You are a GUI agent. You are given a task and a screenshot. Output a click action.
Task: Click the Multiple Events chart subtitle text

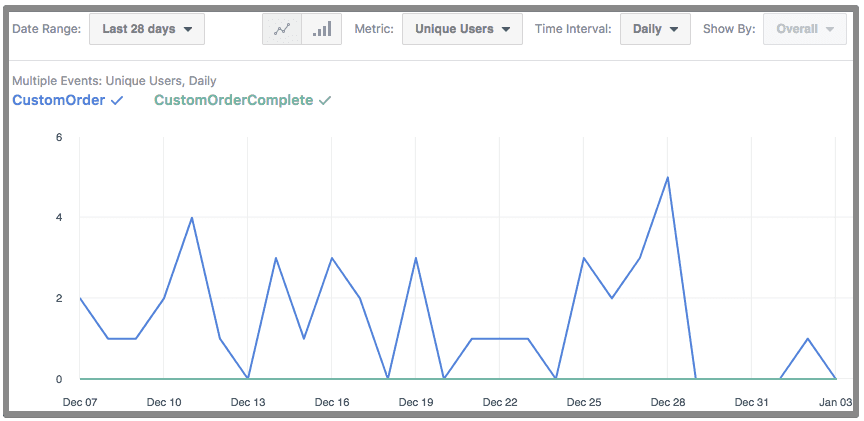coord(114,80)
